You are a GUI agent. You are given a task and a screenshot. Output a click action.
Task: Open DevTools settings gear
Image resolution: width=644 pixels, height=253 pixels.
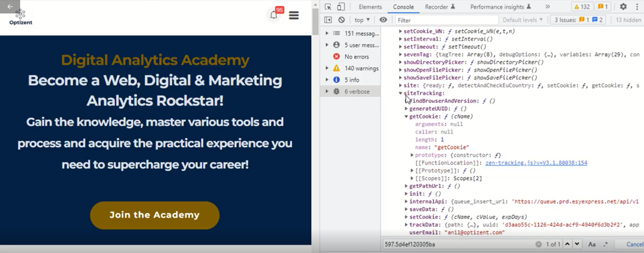pos(623,7)
